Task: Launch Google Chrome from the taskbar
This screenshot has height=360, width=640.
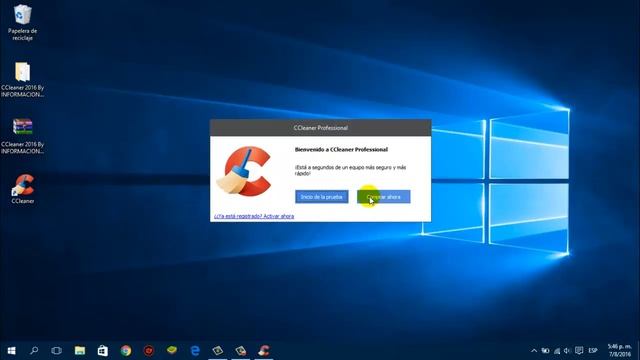Action: coord(126,351)
